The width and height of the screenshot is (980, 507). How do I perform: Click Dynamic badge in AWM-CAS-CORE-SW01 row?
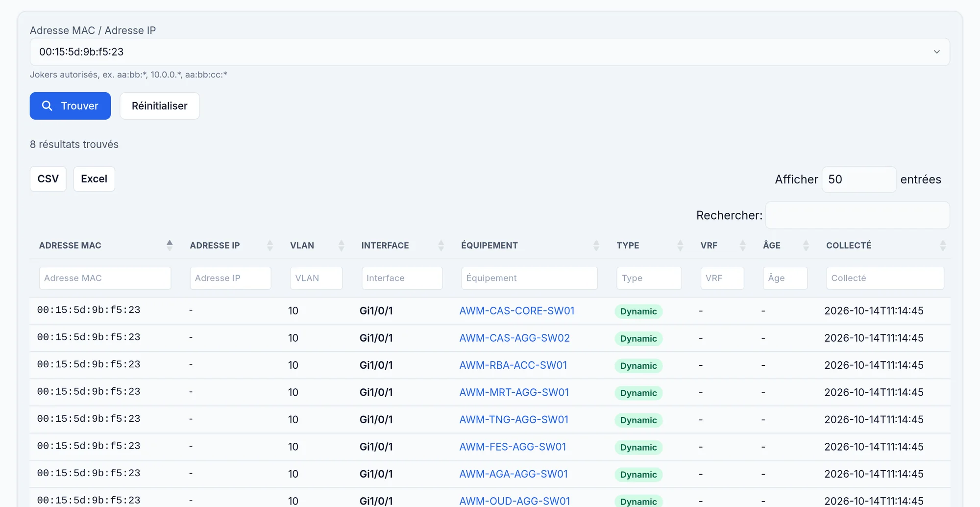coord(638,311)
